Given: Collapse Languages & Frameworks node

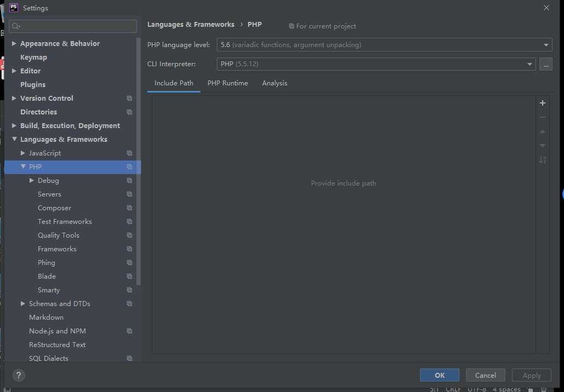Looking at the screenshot, I should coord(14,139).
